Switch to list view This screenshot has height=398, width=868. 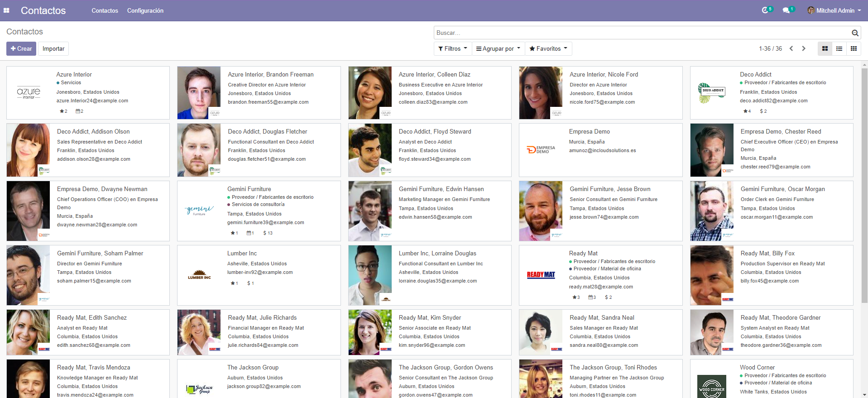[839, 48]
